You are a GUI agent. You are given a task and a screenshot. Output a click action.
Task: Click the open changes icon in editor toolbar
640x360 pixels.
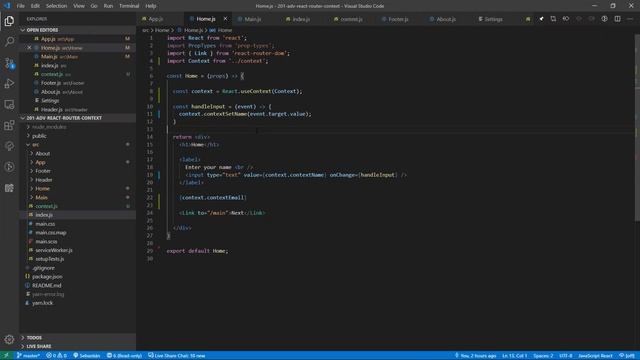[553, 19]
